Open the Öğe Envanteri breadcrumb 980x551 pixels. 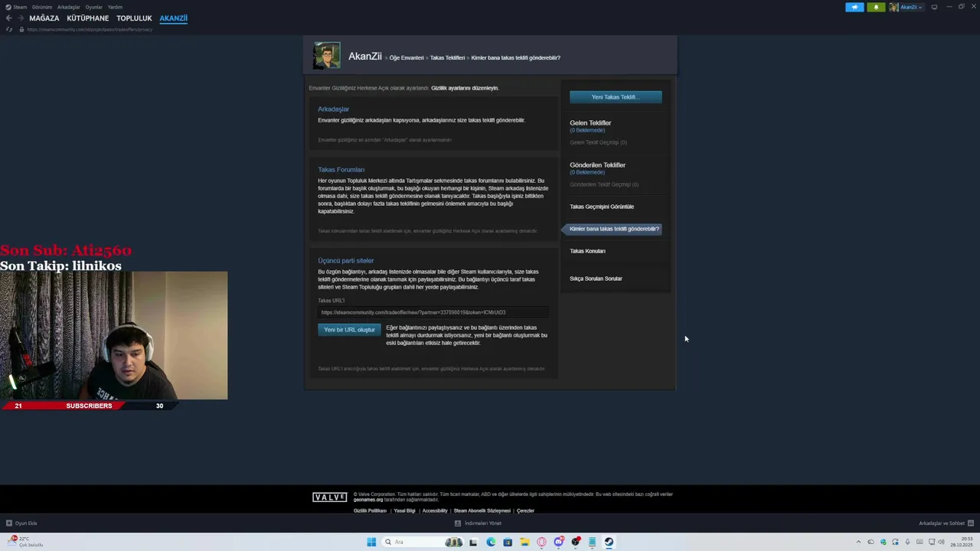(x=407, y=57)
